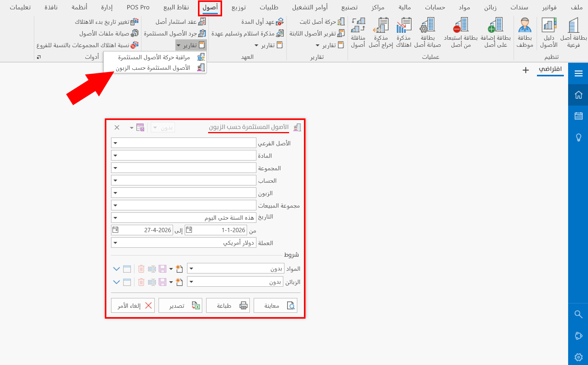Open the نقاط البيع tab
The height and width of the screenshot is (365, 588).
(176, 7)
